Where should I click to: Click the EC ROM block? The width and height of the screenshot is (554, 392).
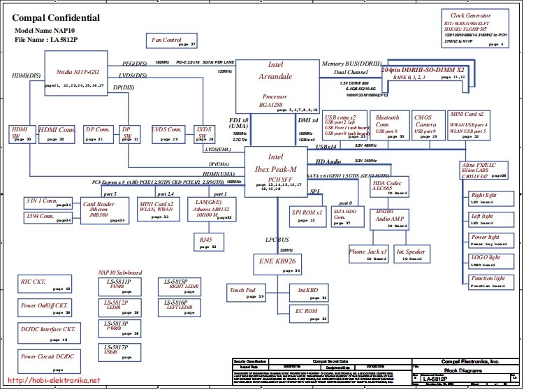[308, 314]
